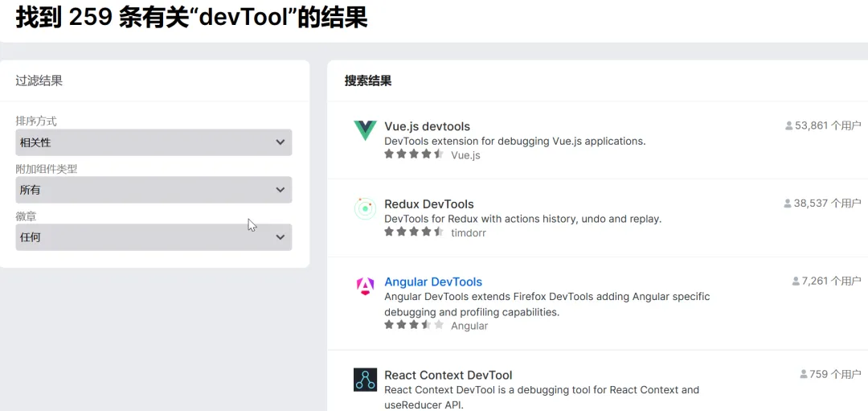Open Vue.js devtools add-on page
The height and width of the screenshot is (411, 868).
(427, 126)
